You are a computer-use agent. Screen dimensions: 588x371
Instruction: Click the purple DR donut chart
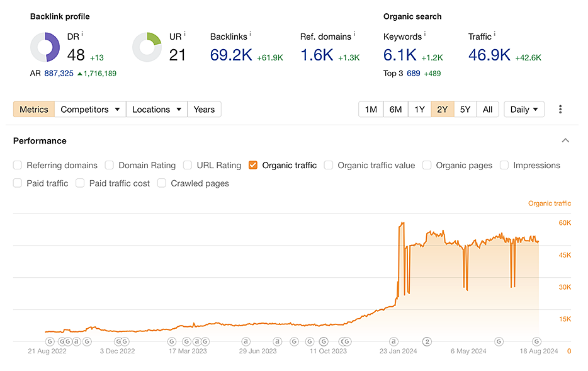(45, 48)
